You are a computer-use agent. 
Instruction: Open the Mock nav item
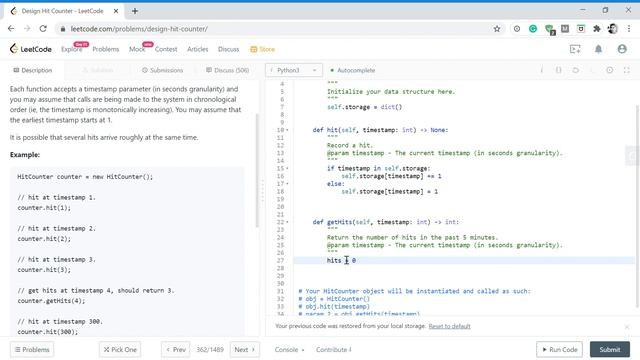tap(137, 49)
